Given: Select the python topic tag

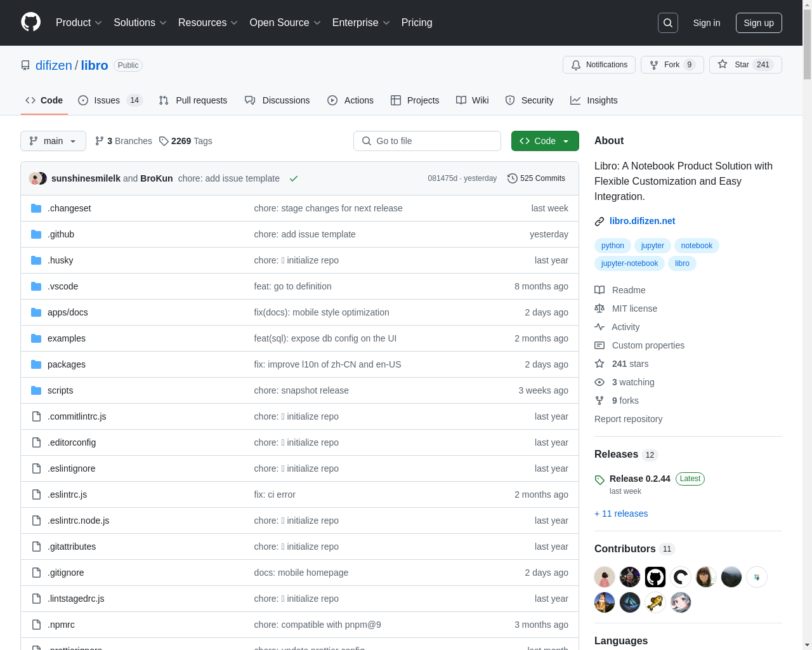Looking at the screenshot, I should point(613,246).
